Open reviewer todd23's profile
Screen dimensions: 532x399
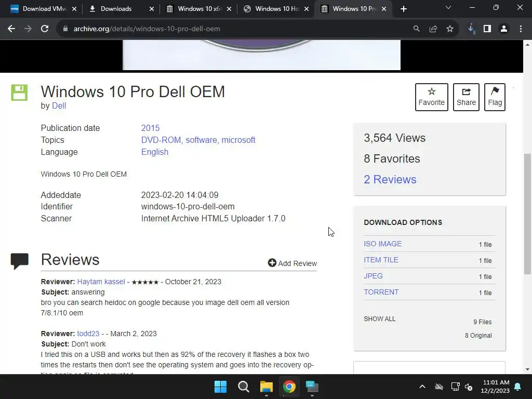(x=88, y=334)
